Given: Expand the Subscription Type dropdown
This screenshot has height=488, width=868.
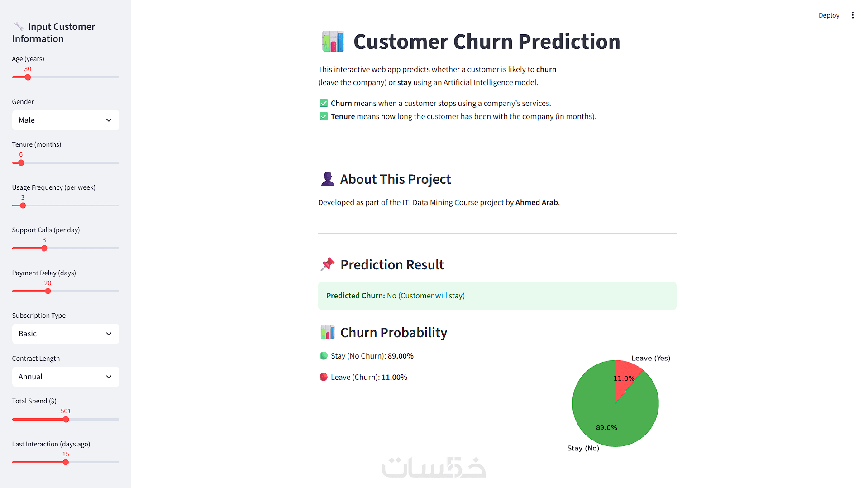Looking at the screenshot, I should point(66,334).
